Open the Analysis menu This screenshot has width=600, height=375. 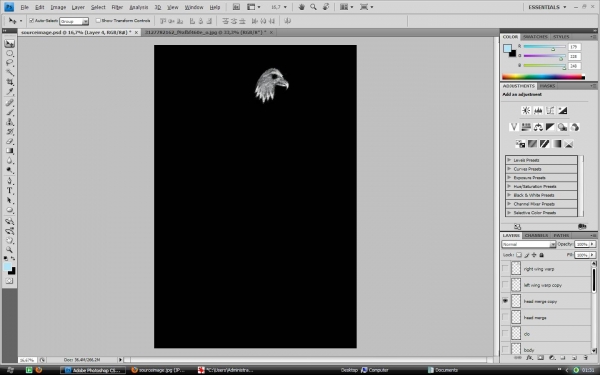[x=139, y=7]
